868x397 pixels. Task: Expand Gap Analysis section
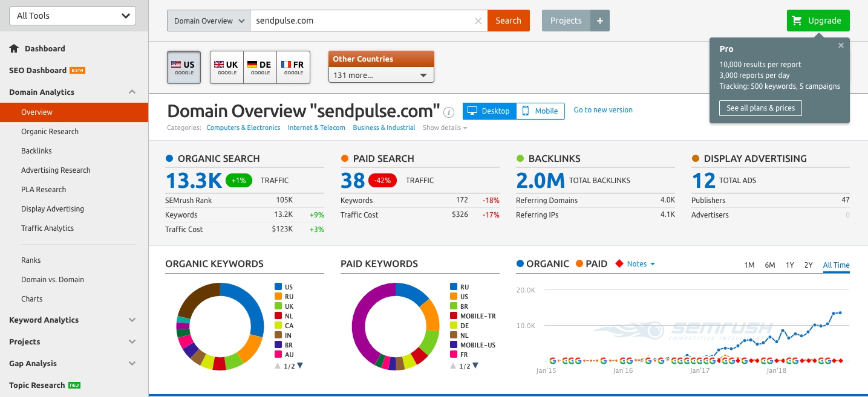[132, 364]
